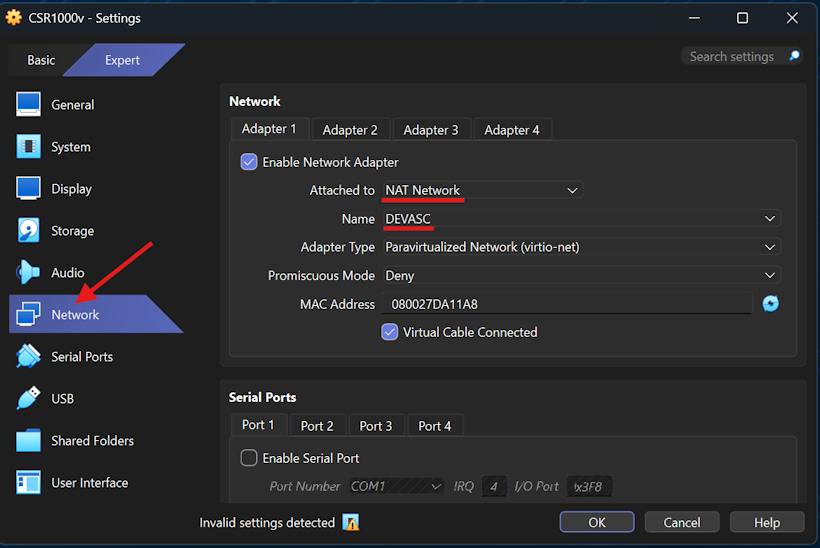Minimize the Settings window
Screen dimensions: 820x548
[x=694, y=18]
